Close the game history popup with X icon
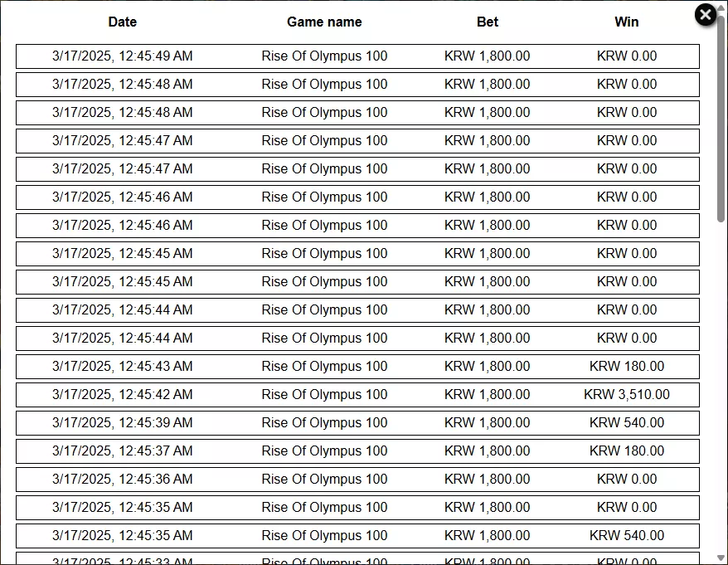This screenshot has width=728, height=565. click(x=706, y=15)
